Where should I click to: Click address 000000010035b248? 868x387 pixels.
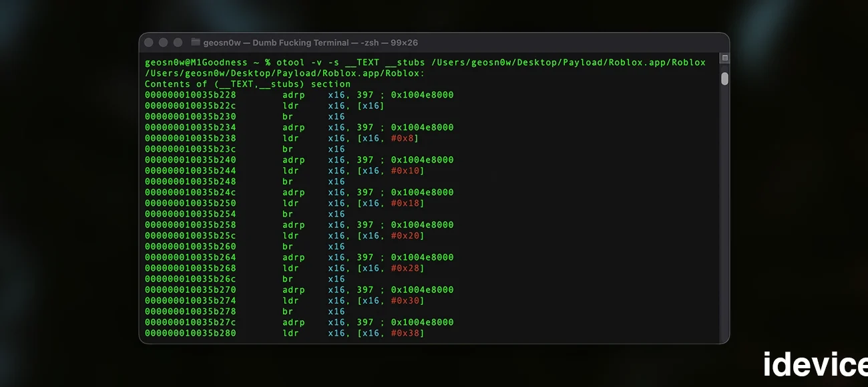pos(190,181)
